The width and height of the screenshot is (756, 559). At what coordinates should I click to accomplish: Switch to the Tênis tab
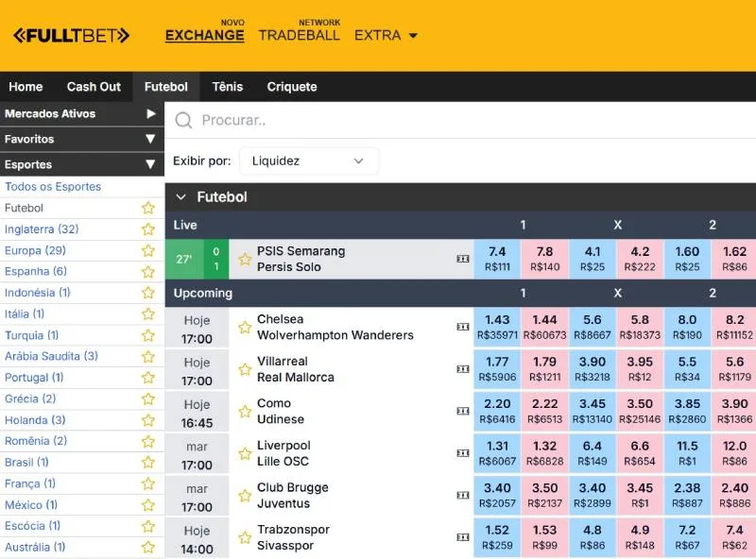tap(227, 86)
